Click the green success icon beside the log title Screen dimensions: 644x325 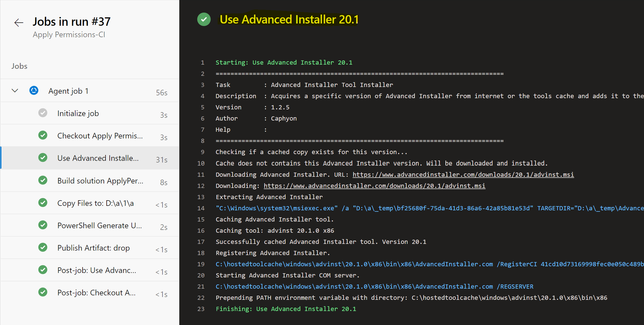[204, 20]
